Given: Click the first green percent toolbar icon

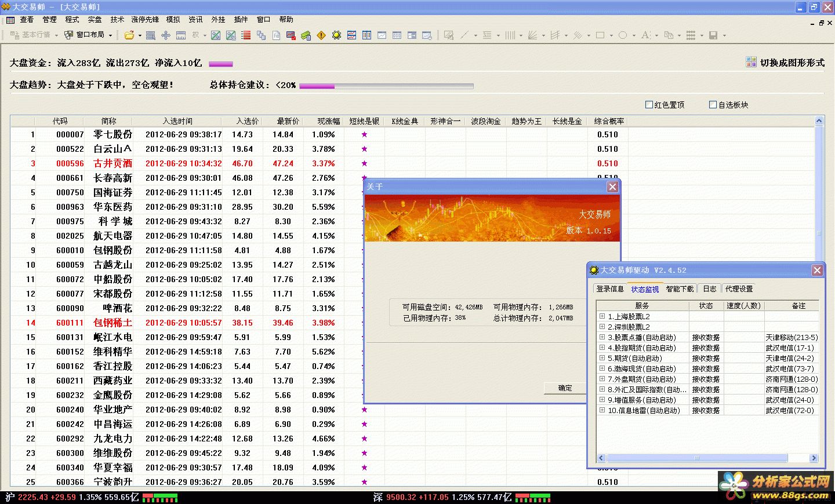Looking at the screenshot, I should click(216, 35).
